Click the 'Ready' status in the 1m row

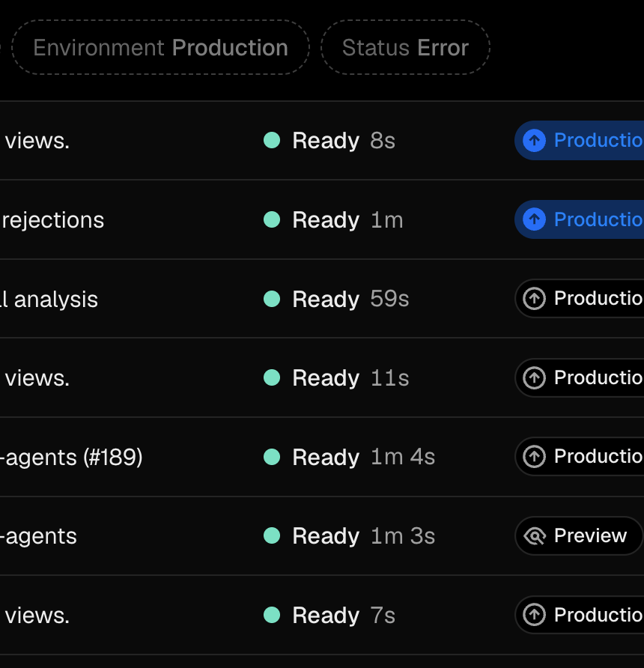(326, 220)
